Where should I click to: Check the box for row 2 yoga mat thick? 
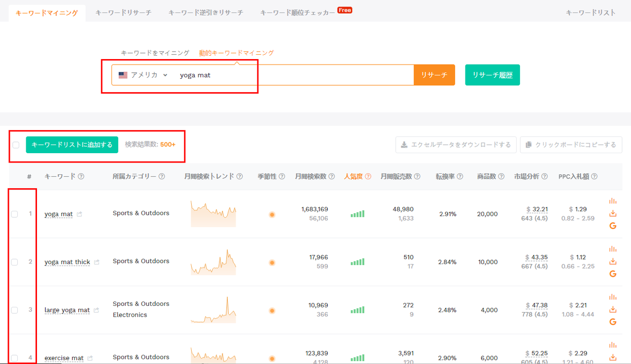(x=15, y=262)
